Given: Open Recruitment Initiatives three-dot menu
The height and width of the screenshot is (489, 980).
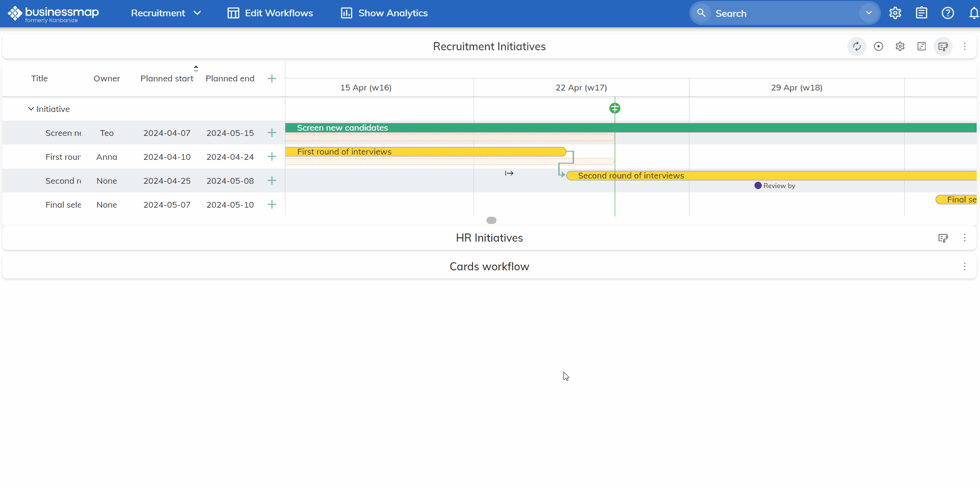Looking at the screenshot, I should pyautogui.click(x=965, y=46).
